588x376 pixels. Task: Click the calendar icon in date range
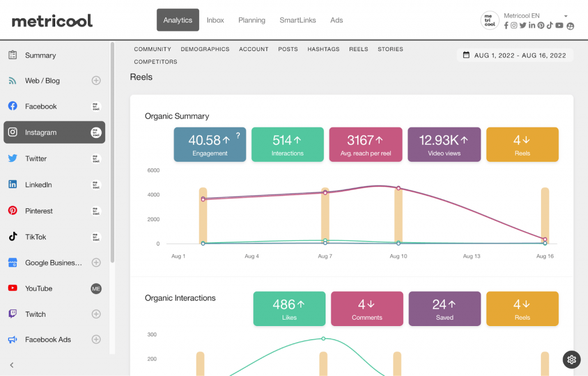[x=466, y=55]
